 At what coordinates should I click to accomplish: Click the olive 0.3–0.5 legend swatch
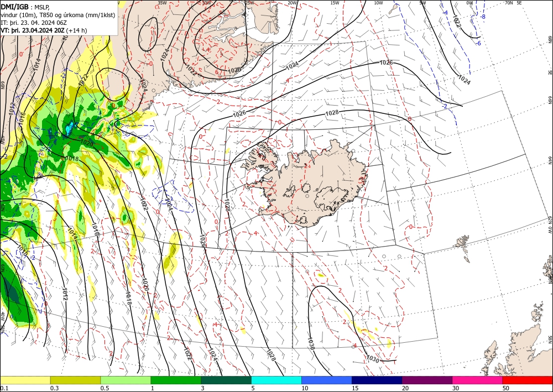[75, 380]
